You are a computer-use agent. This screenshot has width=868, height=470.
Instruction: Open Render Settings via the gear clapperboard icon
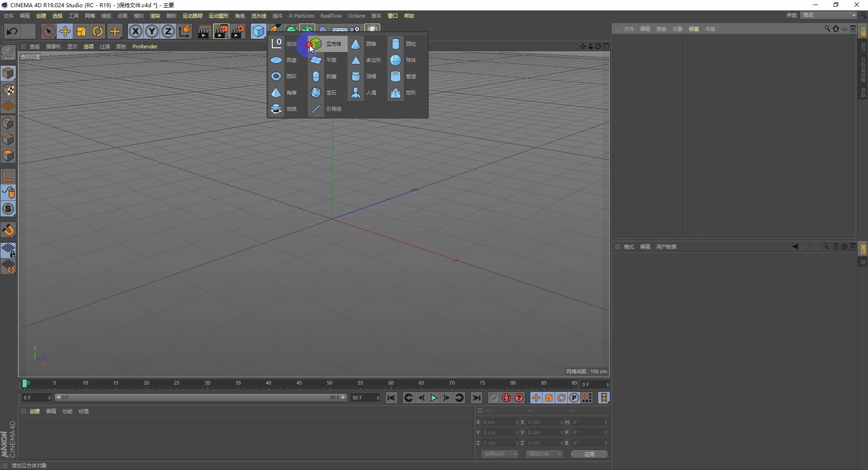coord(238,31)
